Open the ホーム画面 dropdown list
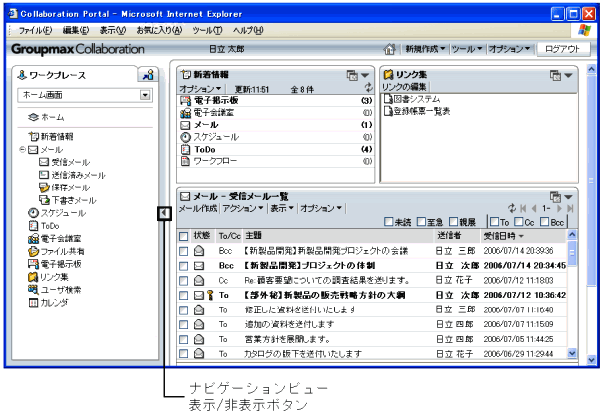Screen dimensions: 602x417 145,95
